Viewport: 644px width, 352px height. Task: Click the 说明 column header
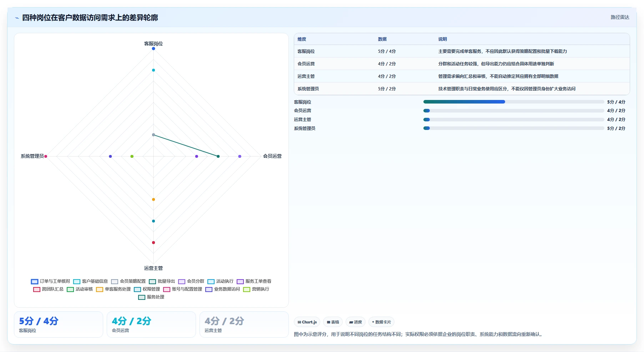pyautogui.click(x=443, y=39)
